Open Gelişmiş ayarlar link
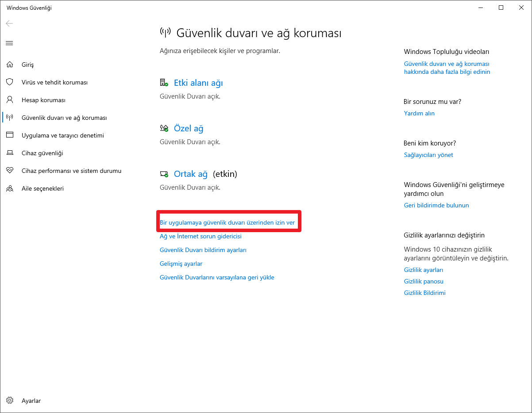The image size is (532, 413). (x=181, y=264)
